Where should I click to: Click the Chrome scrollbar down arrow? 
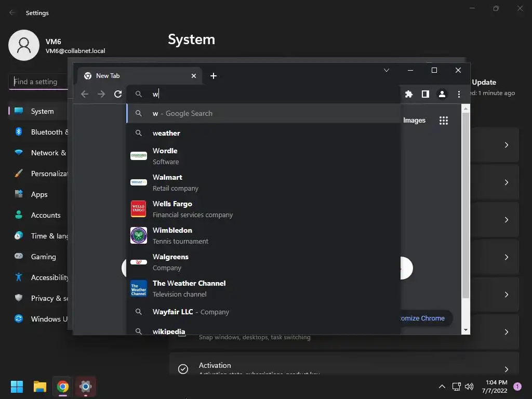pyautogui.click(x=465, y=330)
